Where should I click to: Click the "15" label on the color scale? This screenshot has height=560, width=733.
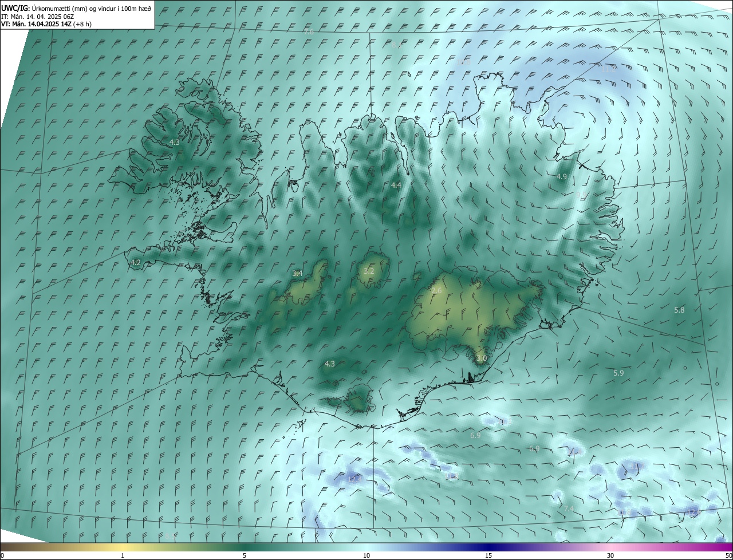[488, 555]
